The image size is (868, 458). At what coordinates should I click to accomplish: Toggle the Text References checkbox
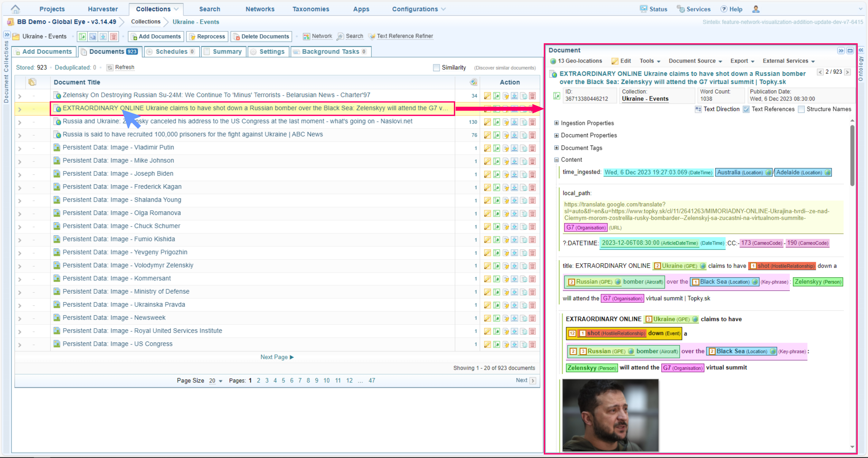pyautogui.click(x=746, y=109)
